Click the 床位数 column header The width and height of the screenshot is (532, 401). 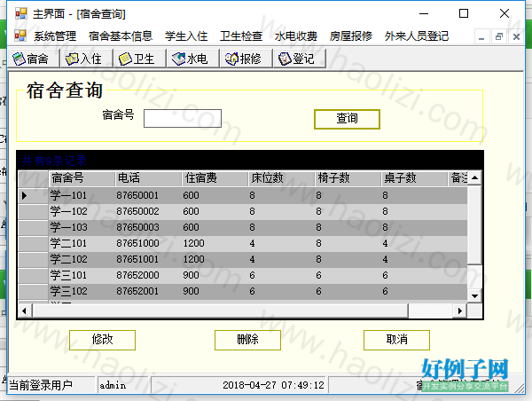[281, 178]
